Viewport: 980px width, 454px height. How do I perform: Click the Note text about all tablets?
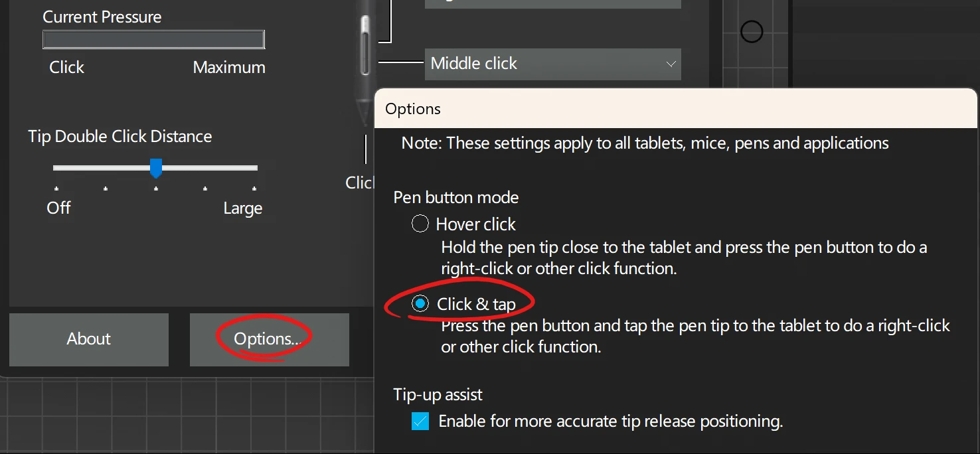tap(645, 143)
